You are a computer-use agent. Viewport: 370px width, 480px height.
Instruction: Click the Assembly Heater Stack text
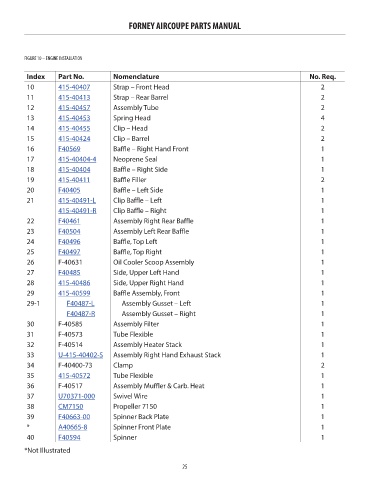(x=147, y=345)
